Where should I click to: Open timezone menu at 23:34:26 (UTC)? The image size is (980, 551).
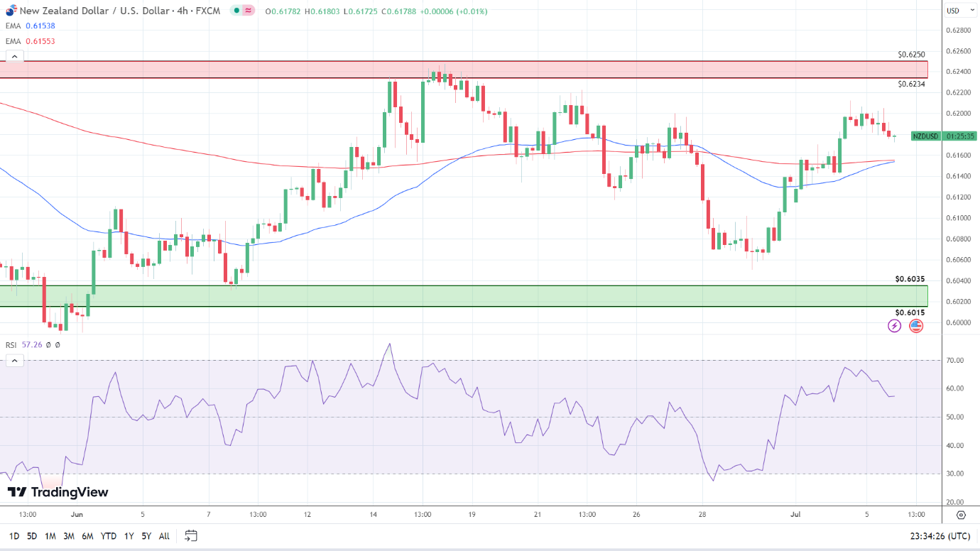click(x=939, y=536)
